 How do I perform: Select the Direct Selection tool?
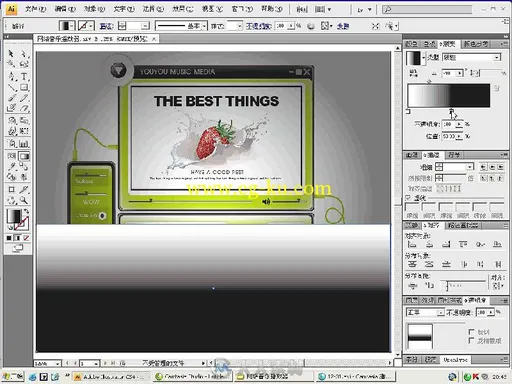pos(24,54)
